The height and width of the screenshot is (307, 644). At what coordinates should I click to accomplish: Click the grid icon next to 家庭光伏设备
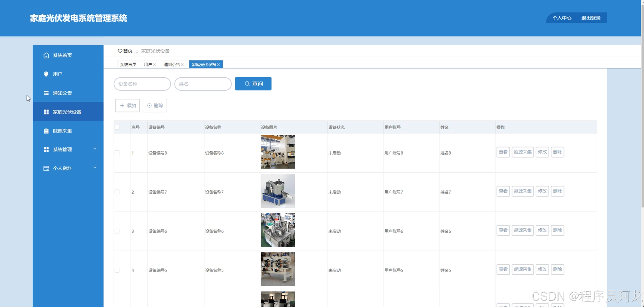pyautogui.click(x=46, y=112)
